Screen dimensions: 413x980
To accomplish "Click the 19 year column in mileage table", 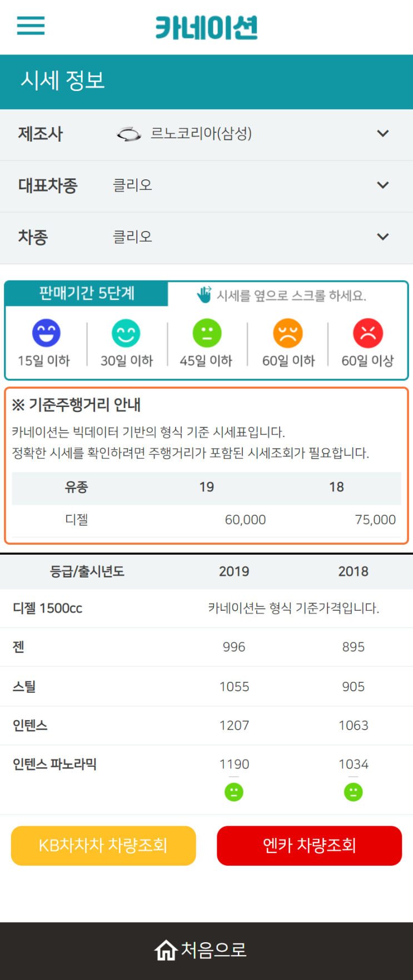I will (x=207, y=487).
